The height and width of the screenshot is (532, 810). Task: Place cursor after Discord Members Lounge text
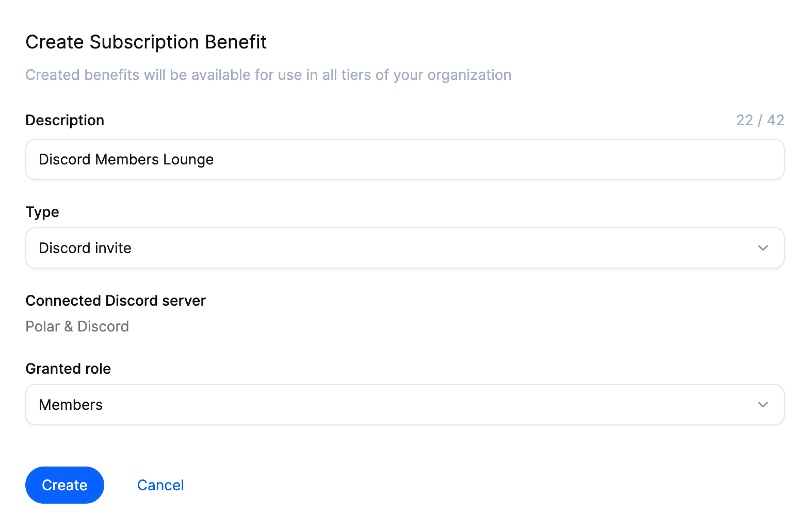[x=215, y=160]
